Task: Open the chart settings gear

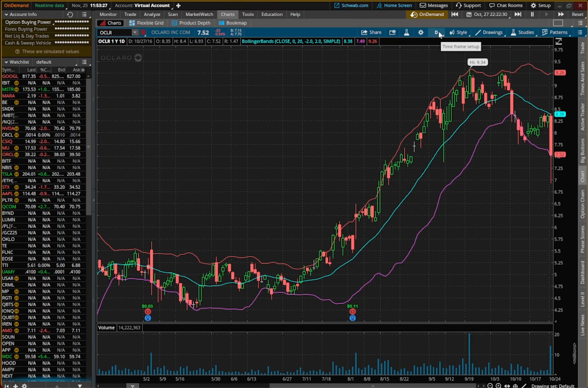Action: click(421, 32)
